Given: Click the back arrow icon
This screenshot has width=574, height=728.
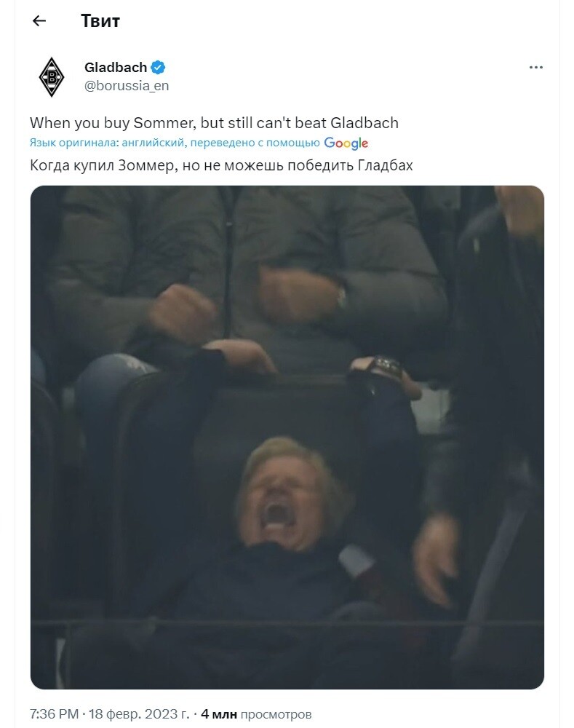Looking at the screenshot, I should point(39,20).
